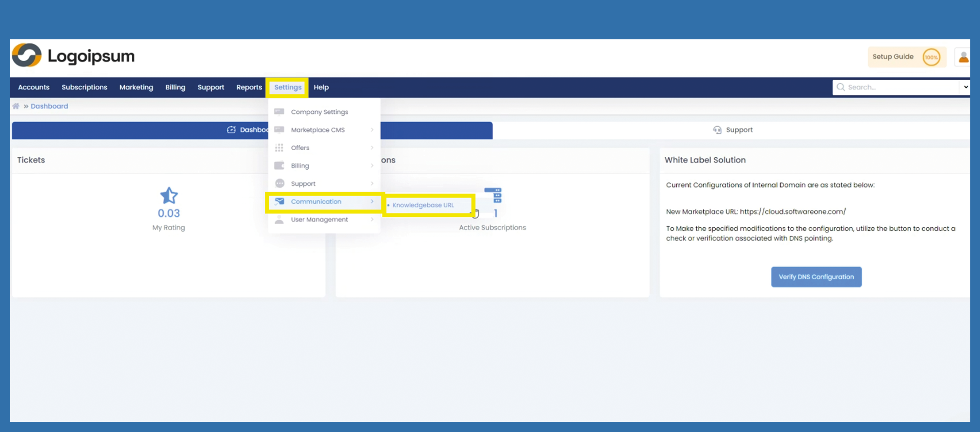This screenshot has width=980, height=432.
Task: Click the Communication envelope icon
Action: 280,202
